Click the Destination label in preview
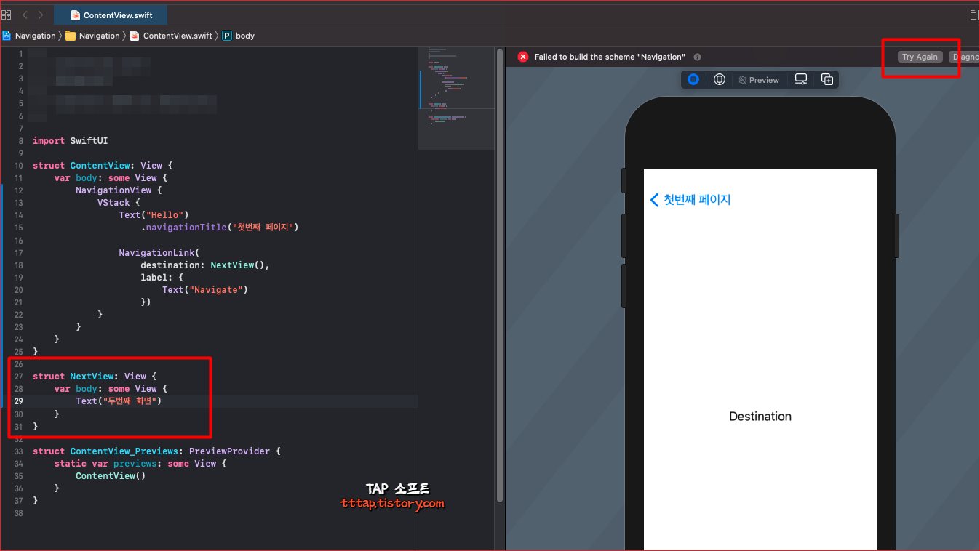Viewport: 980px width, 551px height. (760, 417)
